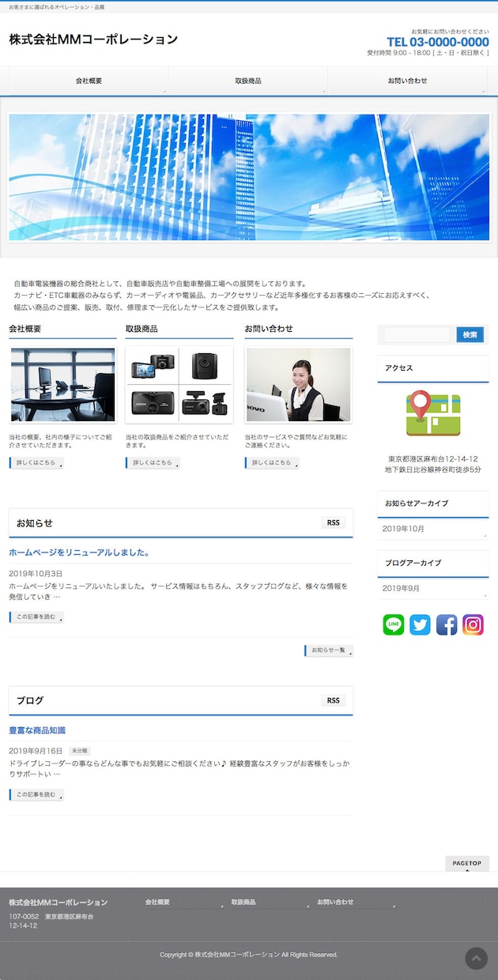
Task: Open the 豊富な商品知識 blog post
Action: [37, 730]
